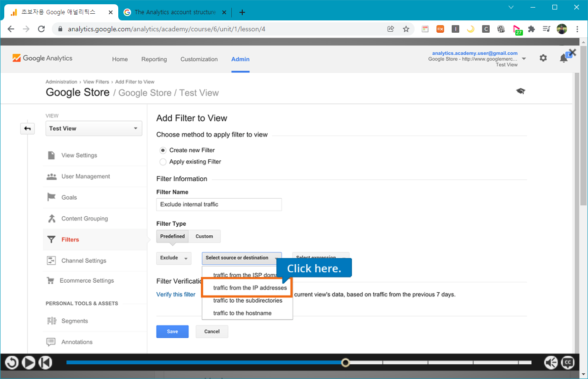Viewport: 588px width, 379px height.
Task: Open the Admin tab
Action: (240, 59)
